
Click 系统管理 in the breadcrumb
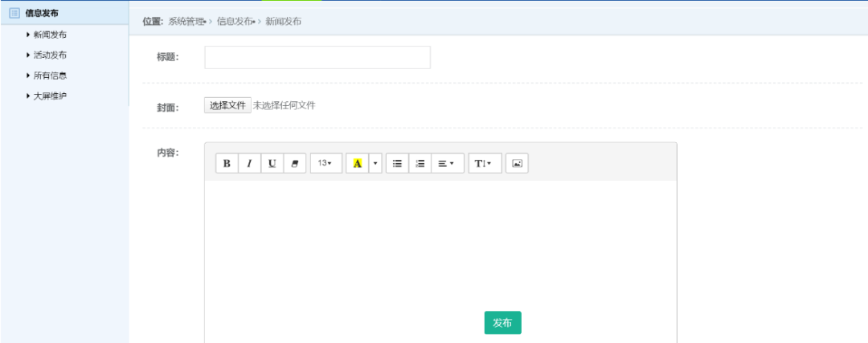click(x=186, y=22)
